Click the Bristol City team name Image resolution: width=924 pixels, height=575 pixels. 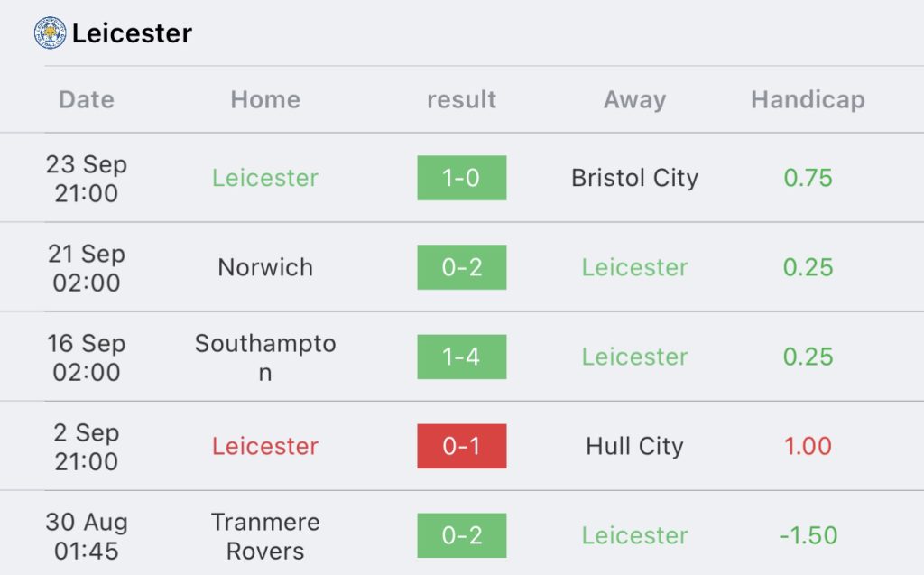634,178
